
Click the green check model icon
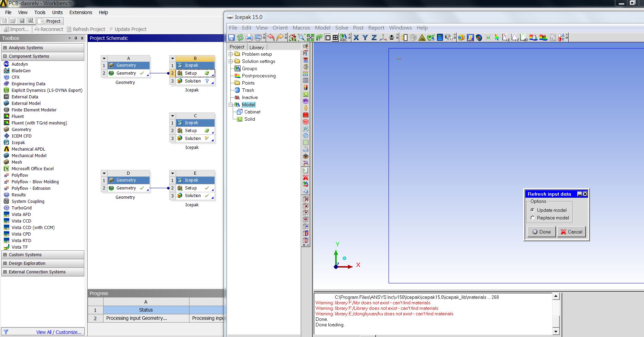click(x=431, y=37)
